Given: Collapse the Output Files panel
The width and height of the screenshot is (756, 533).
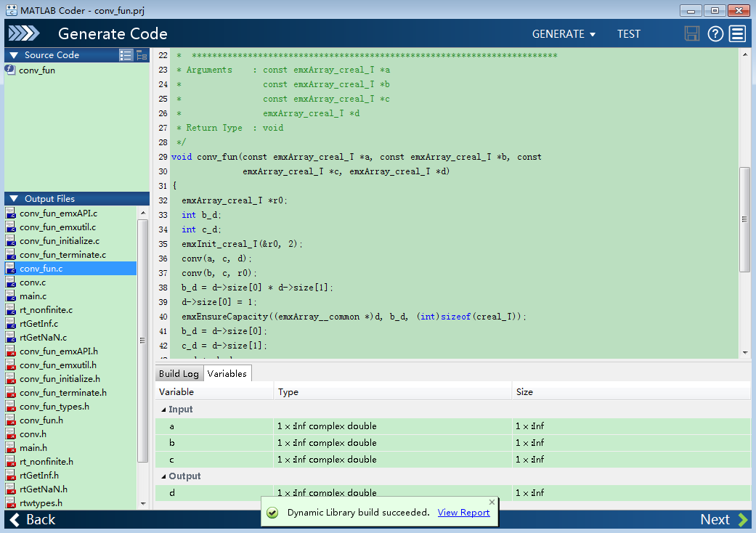Looking at the screenshot, I should point(13,199).
